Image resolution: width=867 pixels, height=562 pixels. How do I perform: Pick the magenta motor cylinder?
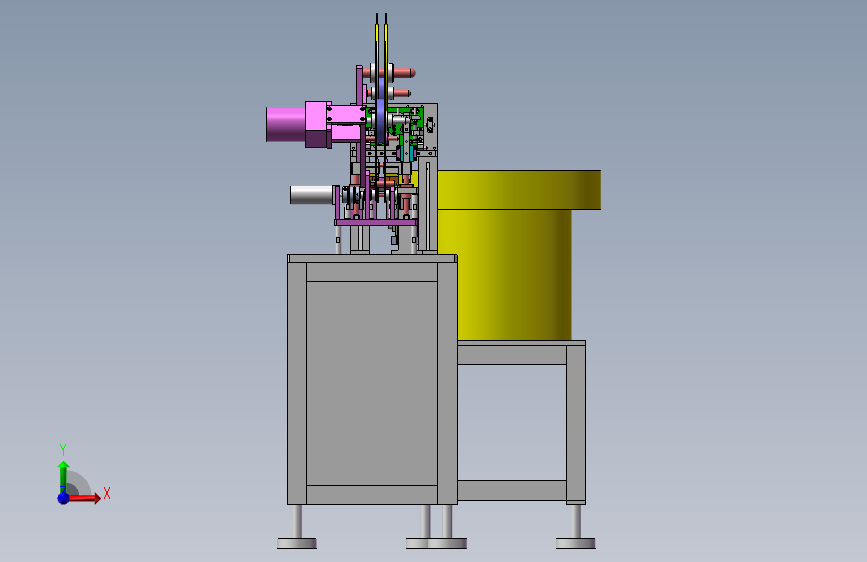pyautogui.click(x=286, y=124)
